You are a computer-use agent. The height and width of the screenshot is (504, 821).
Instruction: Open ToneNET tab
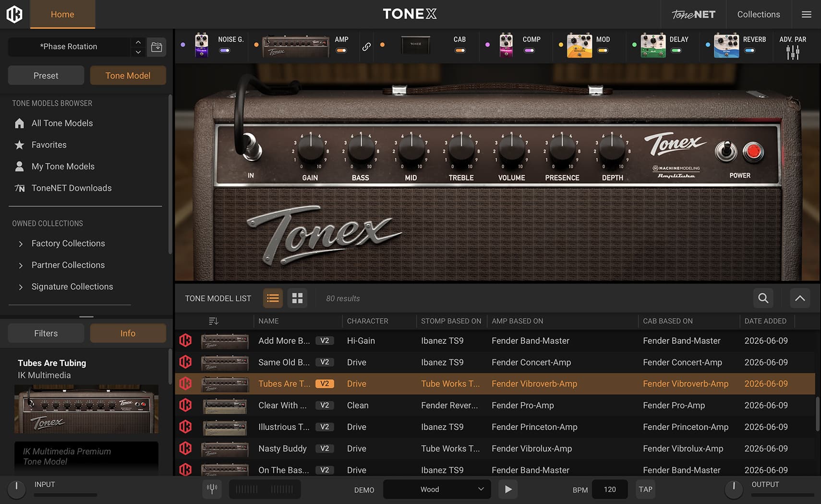[x=693, y=14]
